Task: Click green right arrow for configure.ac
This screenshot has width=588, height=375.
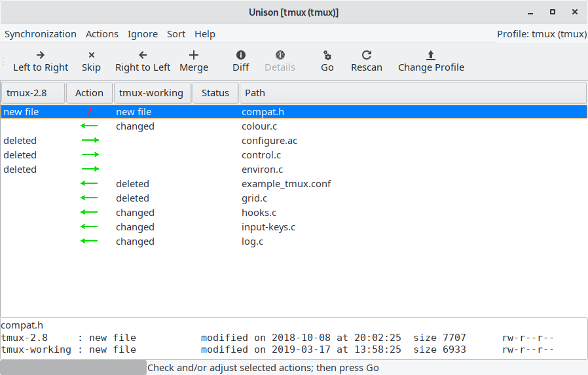Action: click(x=90, y=140)
